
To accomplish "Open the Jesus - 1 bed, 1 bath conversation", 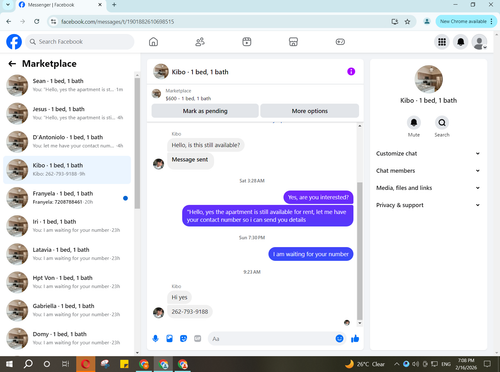I will click(x=67, y=113).
